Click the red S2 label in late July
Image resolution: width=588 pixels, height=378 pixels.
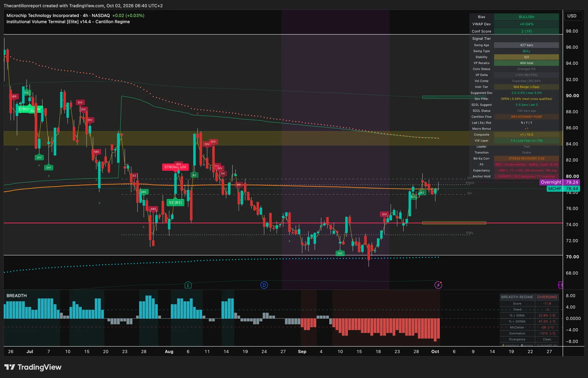[x=134, y=176]
